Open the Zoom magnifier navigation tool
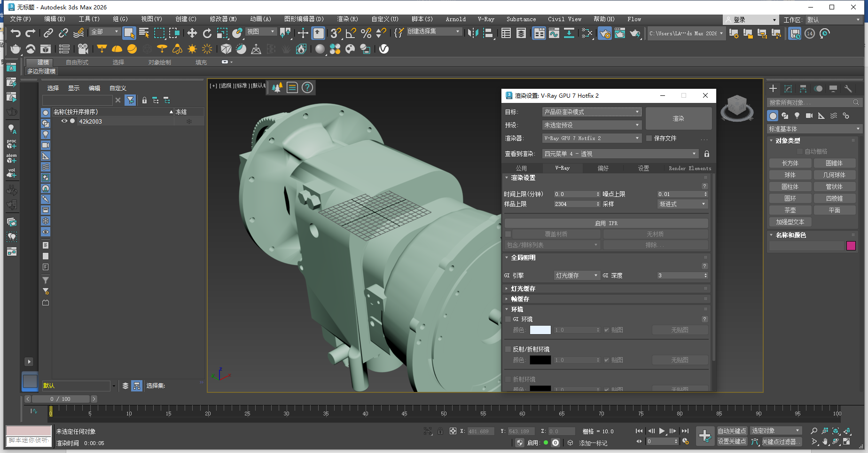Screen dimensions: 868x453 [x=814, y=431]
